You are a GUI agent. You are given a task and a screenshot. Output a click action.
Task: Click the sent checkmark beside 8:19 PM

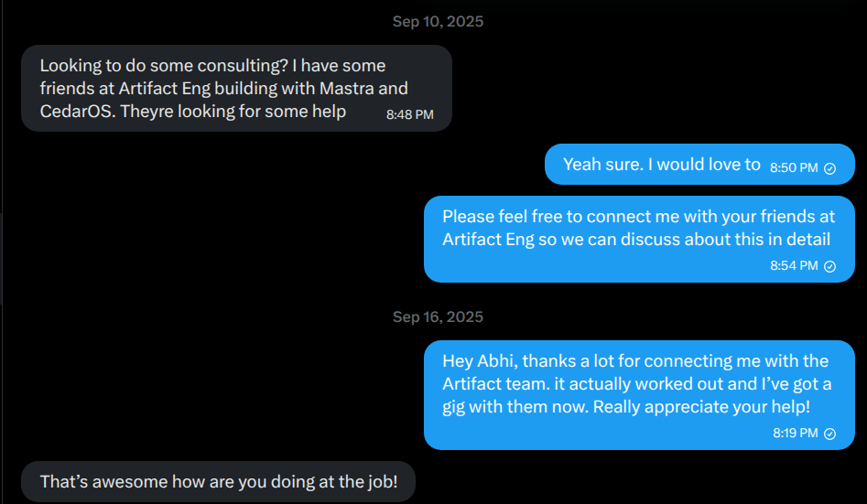(830, 434)
